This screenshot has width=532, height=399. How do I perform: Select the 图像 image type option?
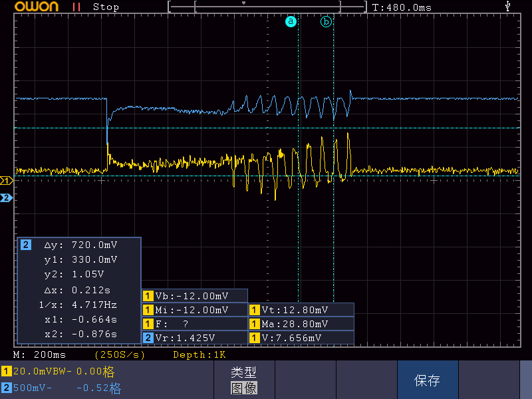pos(244,388)
